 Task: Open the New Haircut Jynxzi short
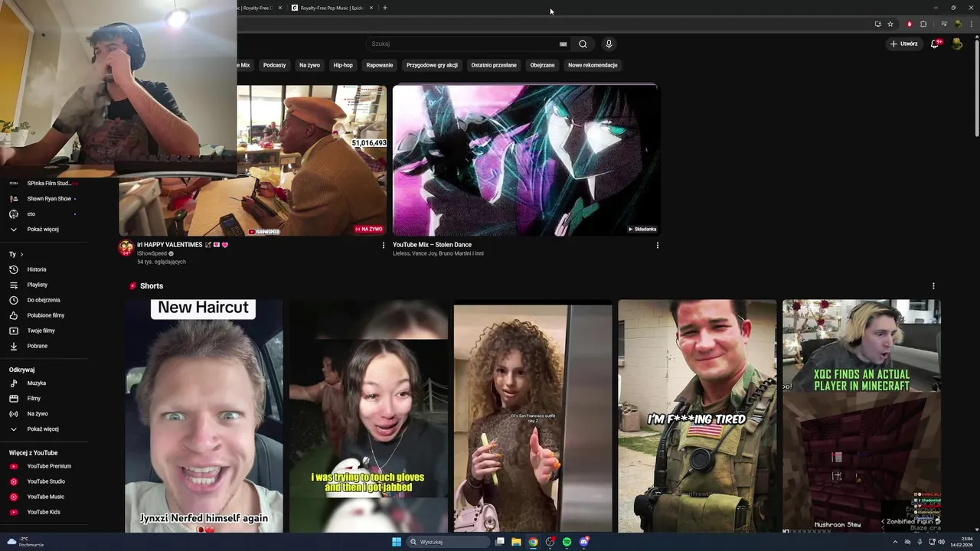204,416
